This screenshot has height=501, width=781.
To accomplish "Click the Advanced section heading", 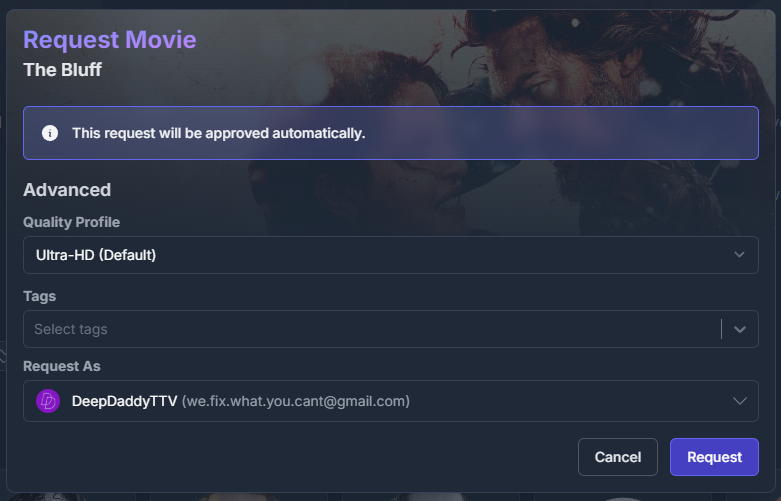I will [x=67, y=190].
